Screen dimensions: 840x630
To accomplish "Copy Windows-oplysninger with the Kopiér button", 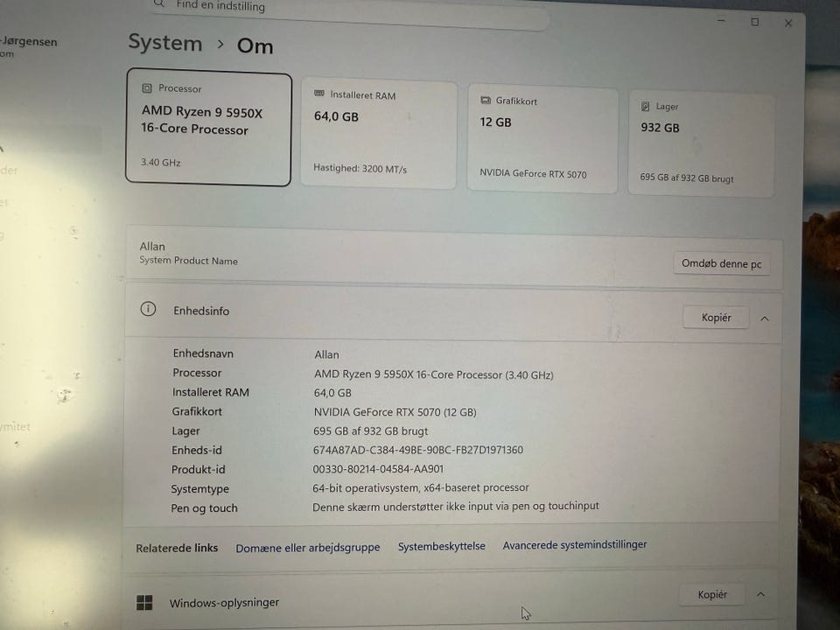I will [712, 594].
